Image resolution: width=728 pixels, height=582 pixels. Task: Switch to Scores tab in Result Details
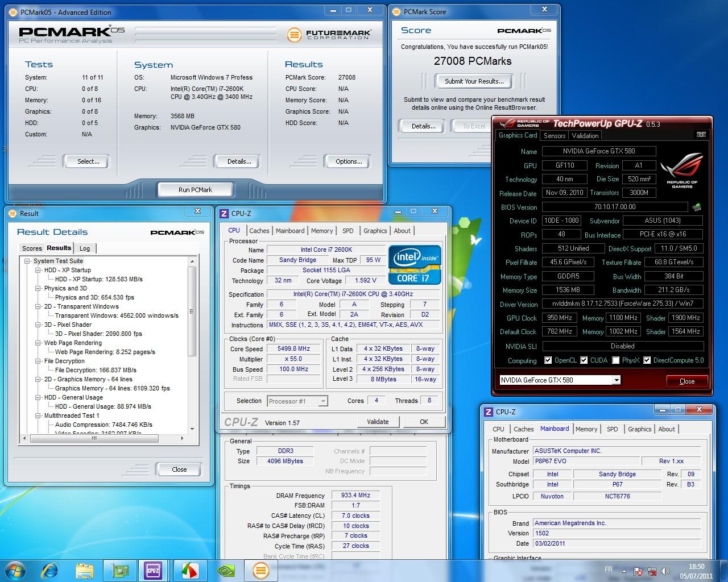[x=32, y=248]
